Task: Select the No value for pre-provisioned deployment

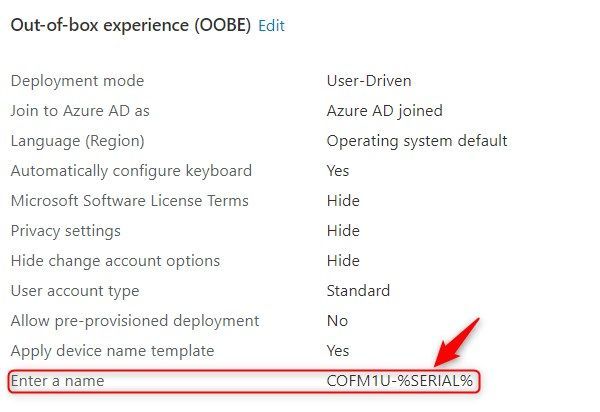Action: [x=337, y=321]
